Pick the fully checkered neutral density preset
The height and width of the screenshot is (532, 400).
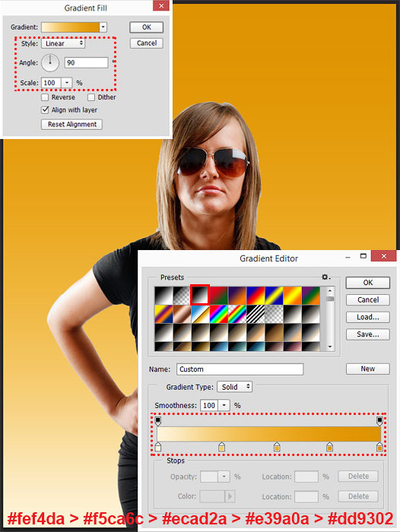274,314
